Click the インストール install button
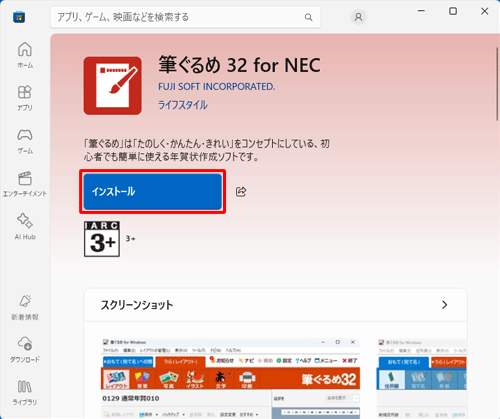Screen dimensions: 500x419 point(153,191)
